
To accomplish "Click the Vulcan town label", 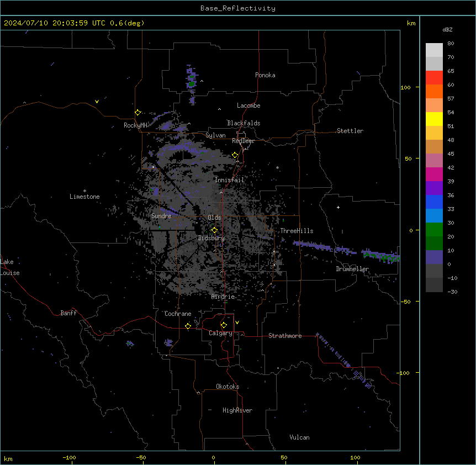I will (300, 437).
